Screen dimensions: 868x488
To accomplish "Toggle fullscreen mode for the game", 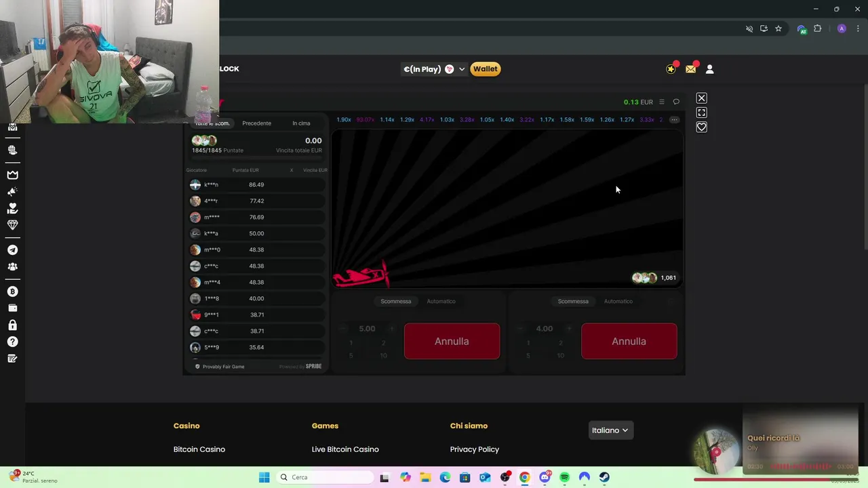I will pyautogui.click(x=702, y=113).
